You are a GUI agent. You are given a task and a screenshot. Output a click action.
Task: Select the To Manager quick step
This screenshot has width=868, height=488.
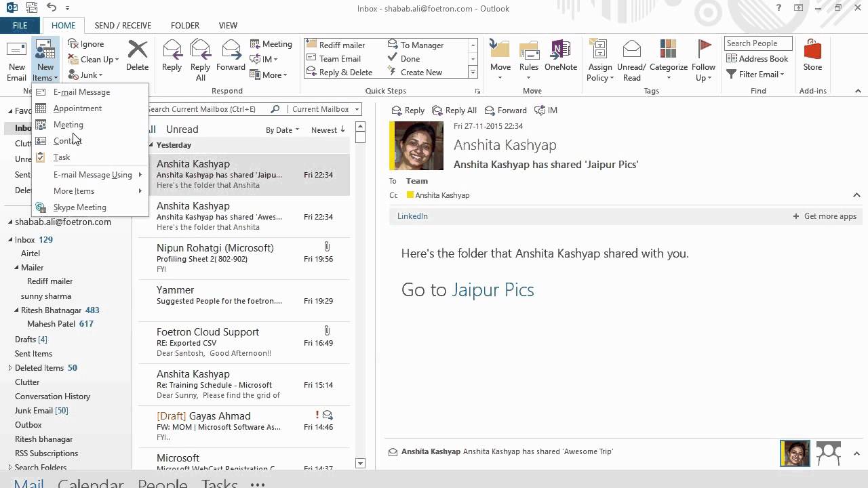coord(415,45)
